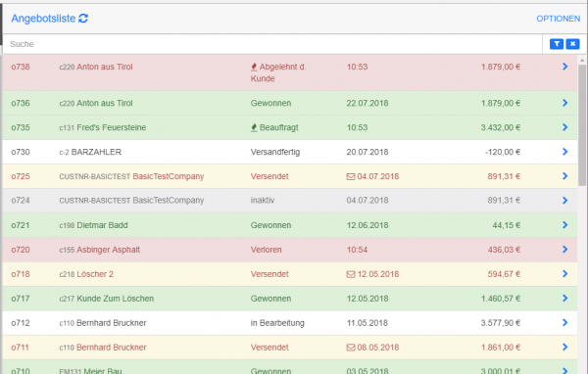The width and height of the screenshot is (588, 374).
Task: Clear the search with the X button
Action: 572,44
